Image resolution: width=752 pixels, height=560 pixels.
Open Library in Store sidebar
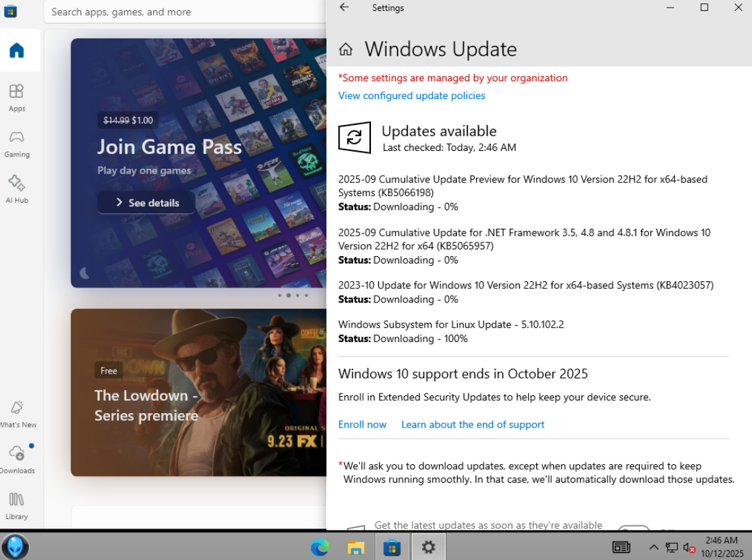[17, 506]
